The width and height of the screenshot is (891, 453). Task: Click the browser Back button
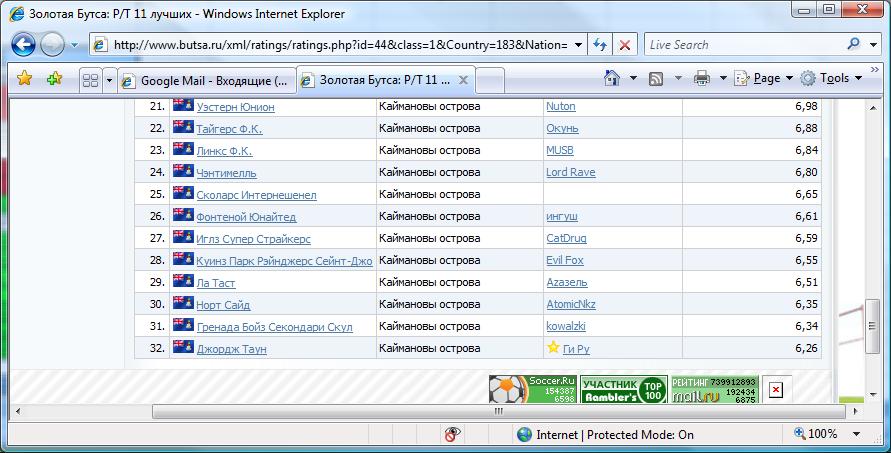coord(24,45)
